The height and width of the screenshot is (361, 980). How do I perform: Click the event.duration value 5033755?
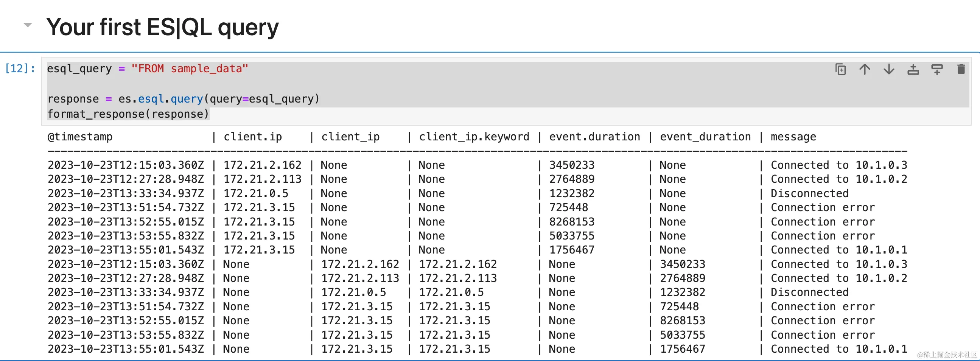[572, 236]
